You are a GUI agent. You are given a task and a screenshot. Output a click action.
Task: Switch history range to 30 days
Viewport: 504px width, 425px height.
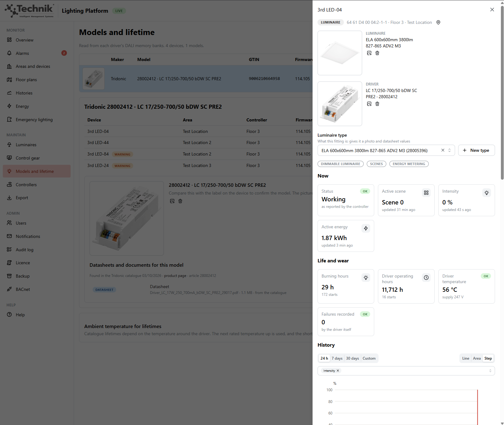353,358
